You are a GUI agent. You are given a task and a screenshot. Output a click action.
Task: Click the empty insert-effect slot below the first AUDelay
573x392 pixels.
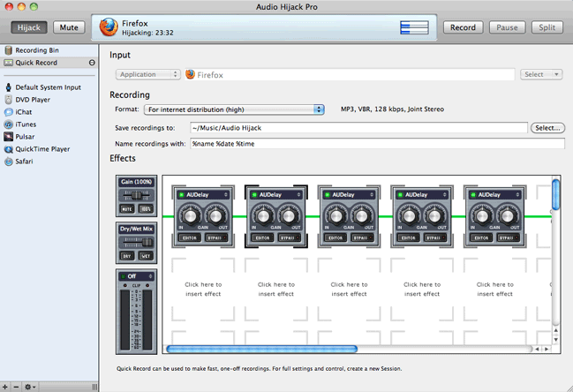tap(203, 289)
